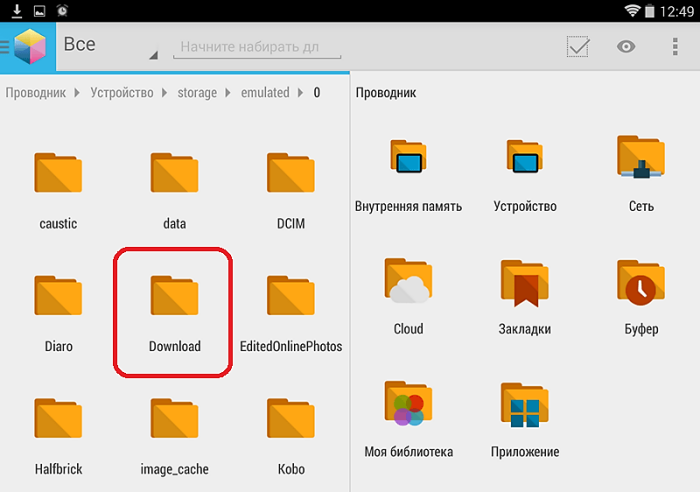Select the 0 breadcrumb segment
The height and width of the screenshot is (492, 700).
(317, 92)
